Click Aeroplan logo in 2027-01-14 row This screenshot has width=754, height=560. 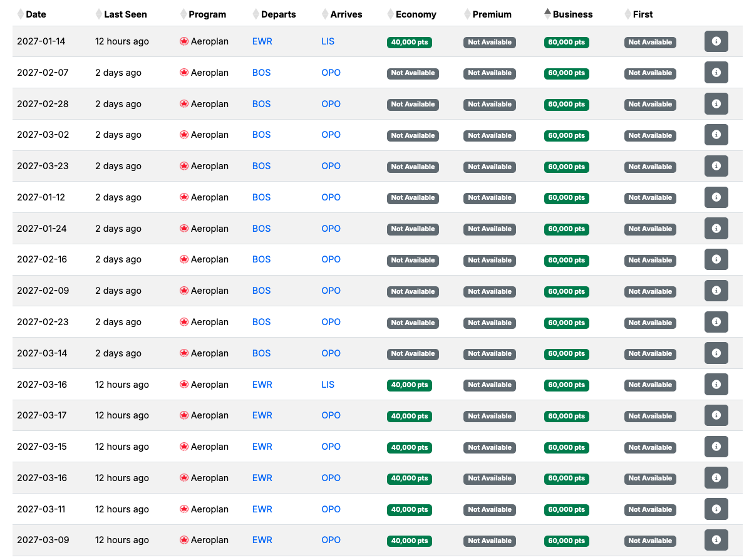point(184,41)
